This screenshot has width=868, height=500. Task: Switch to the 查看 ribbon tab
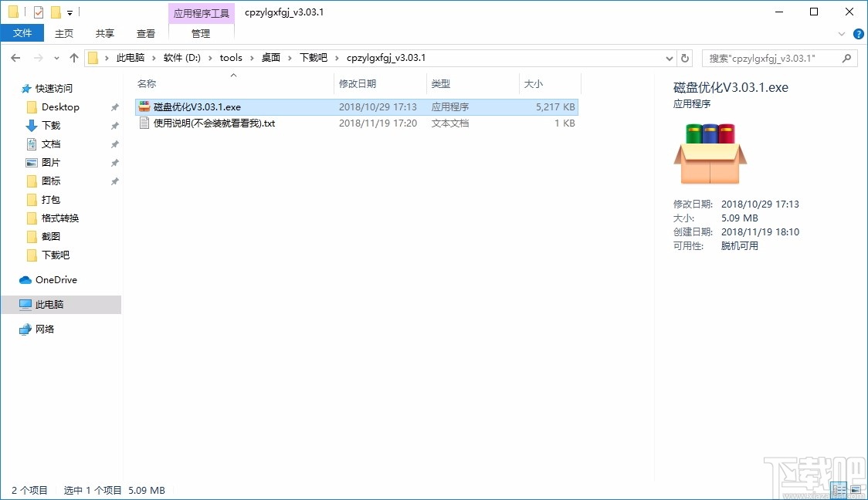[x=146, y=33]
